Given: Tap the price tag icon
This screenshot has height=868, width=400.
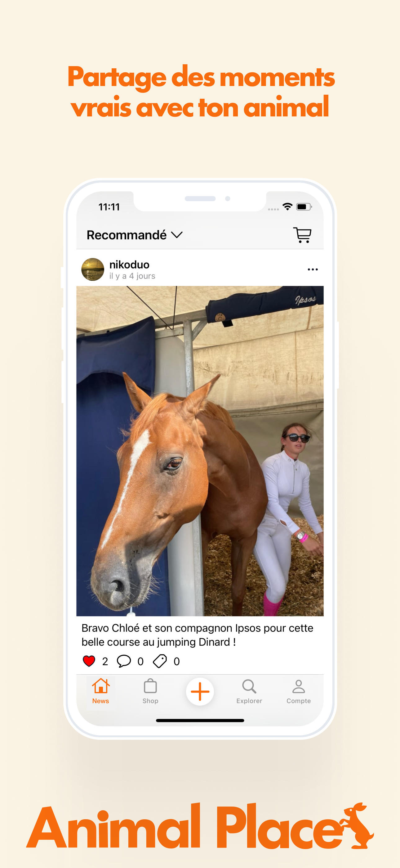Looking at the screenshot, I should click(160, 661).
